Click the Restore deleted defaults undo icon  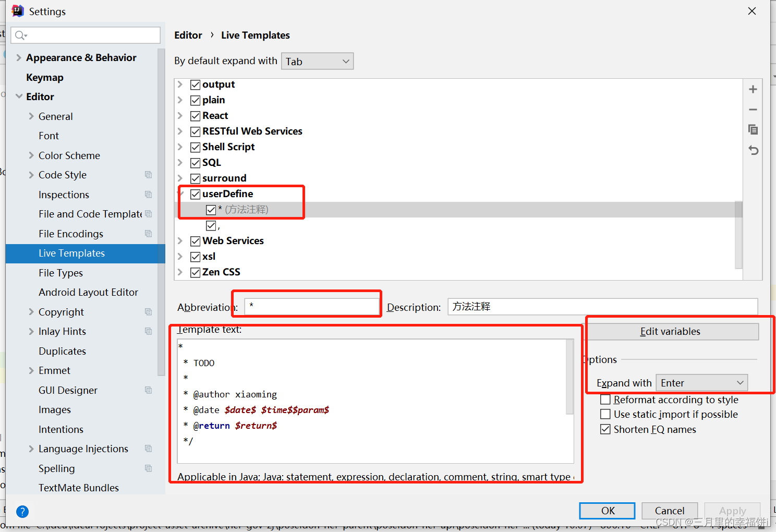tap(753, 150)
